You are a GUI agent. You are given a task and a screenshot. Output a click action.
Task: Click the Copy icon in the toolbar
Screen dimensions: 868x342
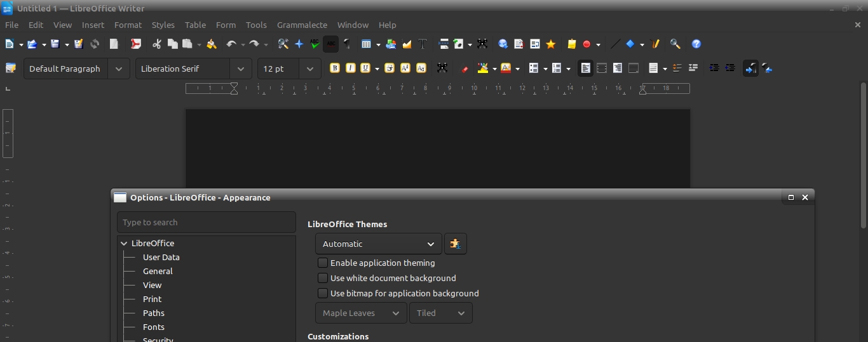coord(172,44)
